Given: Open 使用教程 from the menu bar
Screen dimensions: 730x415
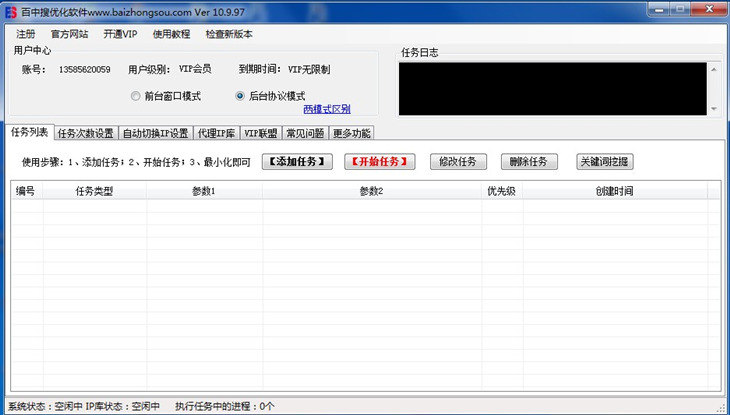Looking at the screenshot, I should (x=171, y=34).
